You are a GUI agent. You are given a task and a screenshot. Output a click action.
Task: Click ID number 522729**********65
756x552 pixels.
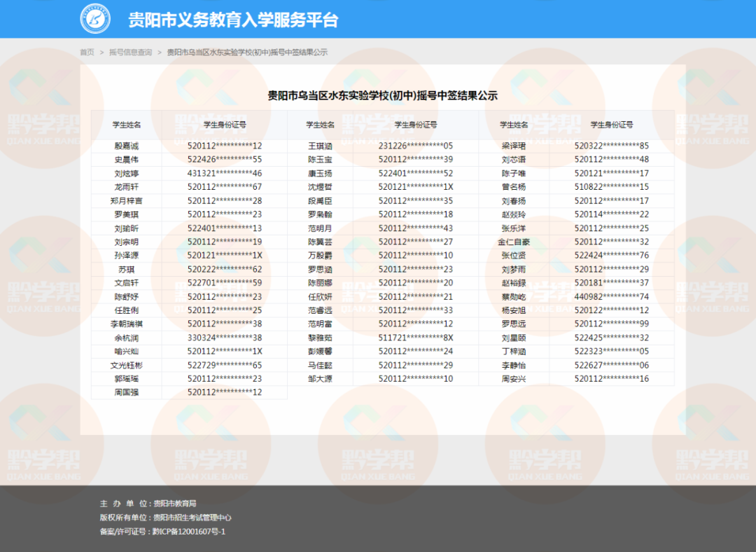click(x=225, y=365)
